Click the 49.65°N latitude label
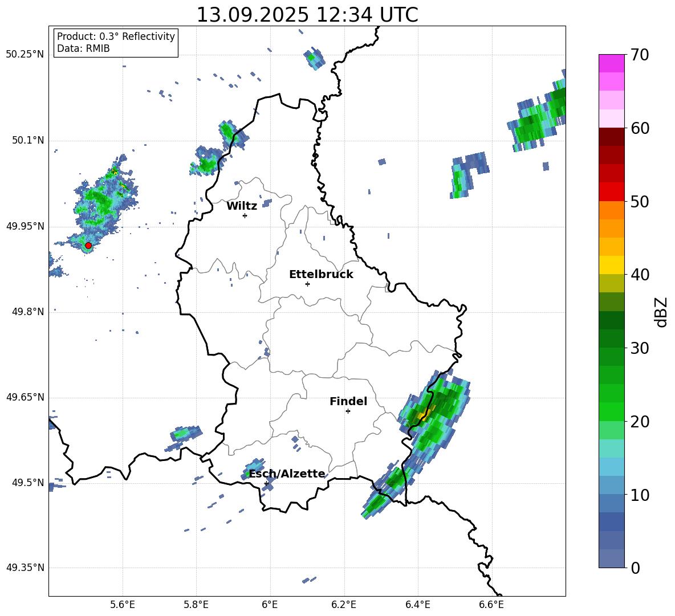 click(x=25, y=397)
